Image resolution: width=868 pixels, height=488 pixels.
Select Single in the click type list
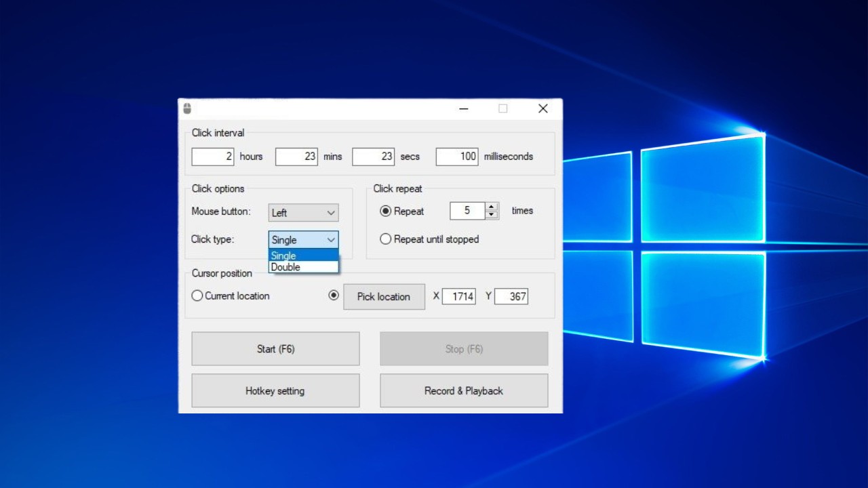[x=303, y=256]
